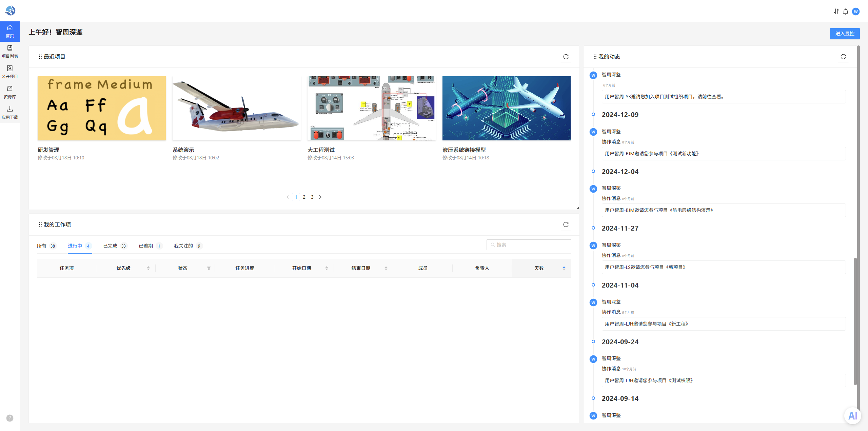Open the user avatar W in header
The image size is (868, 431).
[x=856, y=12]
